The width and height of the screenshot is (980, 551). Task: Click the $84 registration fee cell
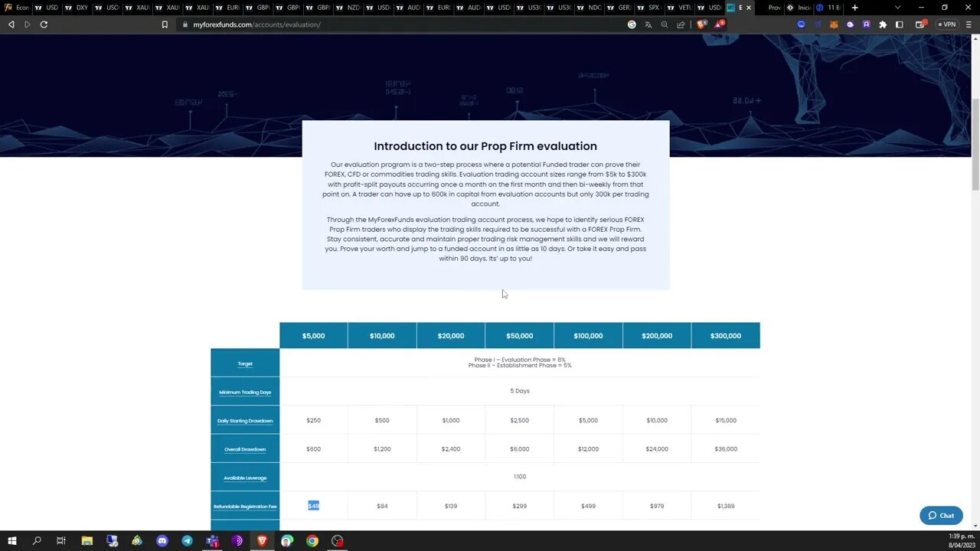[x=382, y=506]
